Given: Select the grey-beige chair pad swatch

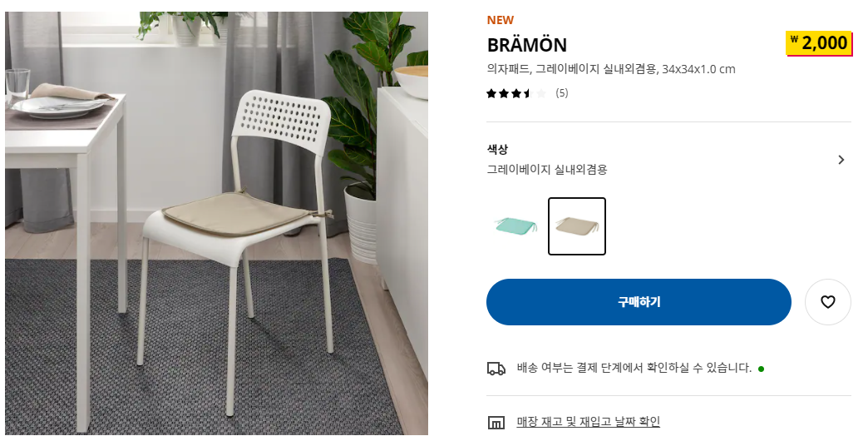Looking at the screenshot, I should [577, 226].
